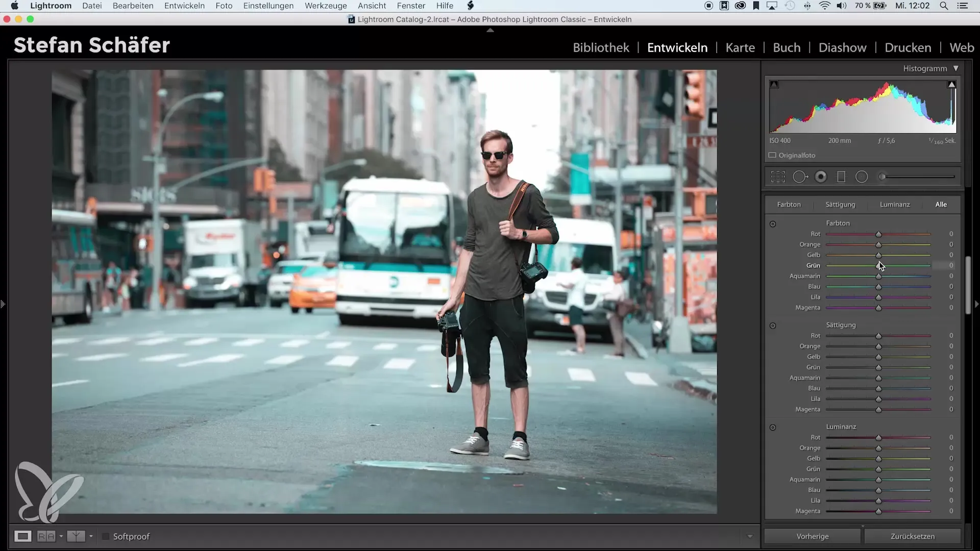Open the Creative Cloud menu bar icon
This screenshot has width=980, height=551.
pyautogui.click(x=740, y=6)
